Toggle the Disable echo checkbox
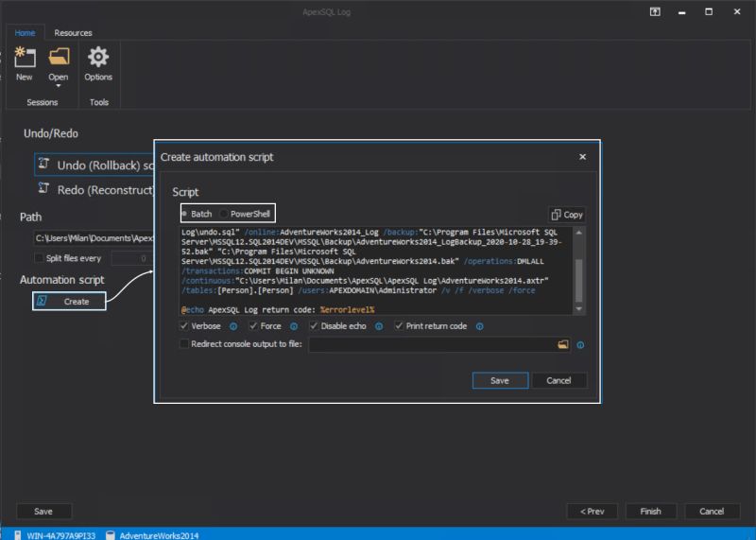The image size is (756, 540). pos(314,325)
